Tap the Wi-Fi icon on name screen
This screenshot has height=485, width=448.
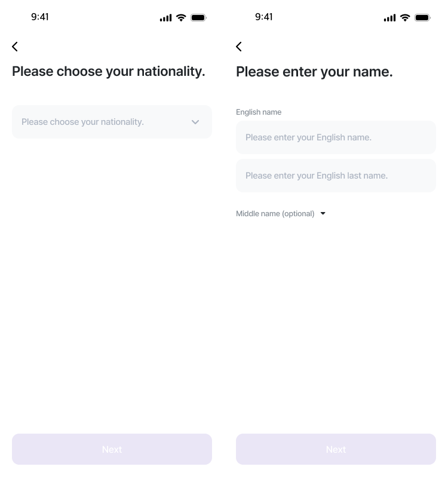pos(405,18)
